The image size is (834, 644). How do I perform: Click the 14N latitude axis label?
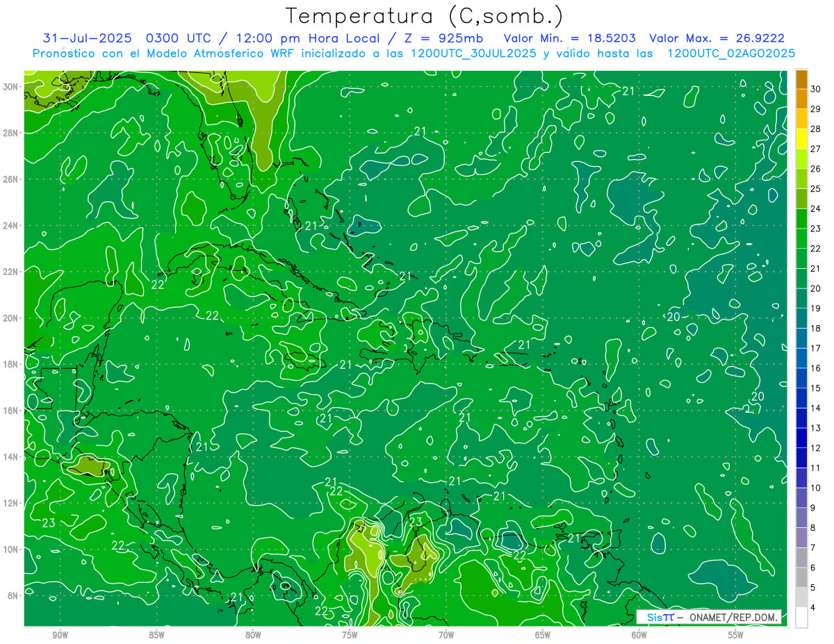(x=10, y=457)
